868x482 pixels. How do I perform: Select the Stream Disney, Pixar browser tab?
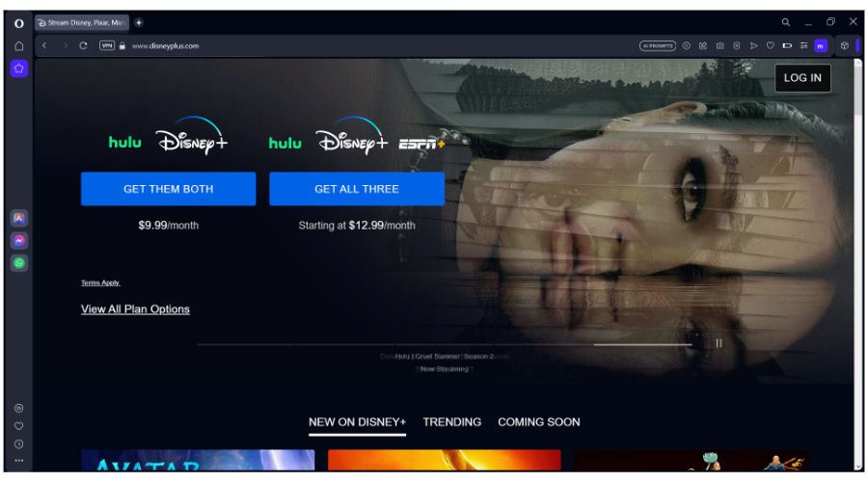click(82, 23)
